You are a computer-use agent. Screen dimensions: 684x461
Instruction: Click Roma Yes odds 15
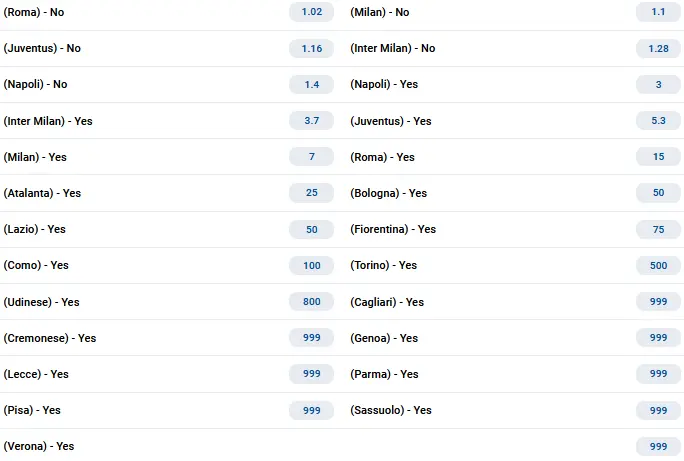point(658,157)
